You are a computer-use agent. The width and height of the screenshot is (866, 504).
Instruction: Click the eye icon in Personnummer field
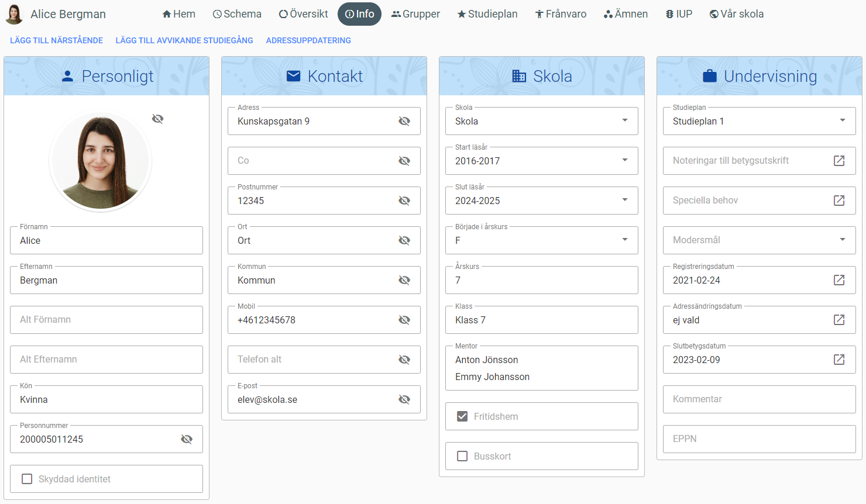[187, 439]
